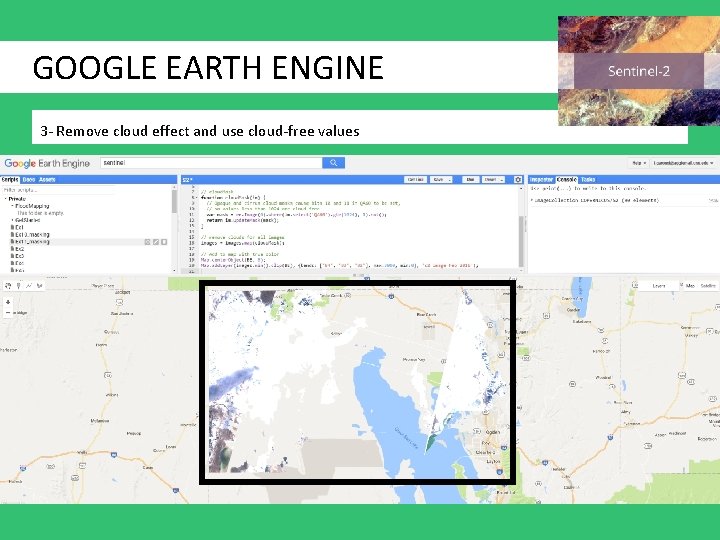Click the code editor vertical scrollbar
Screen dimensions: 720x540
pos(521,241)
